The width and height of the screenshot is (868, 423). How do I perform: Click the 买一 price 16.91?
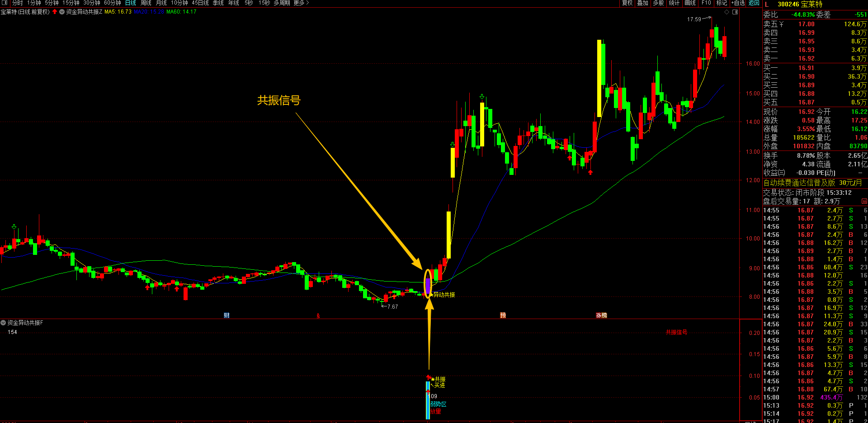[x=806, y=68]
